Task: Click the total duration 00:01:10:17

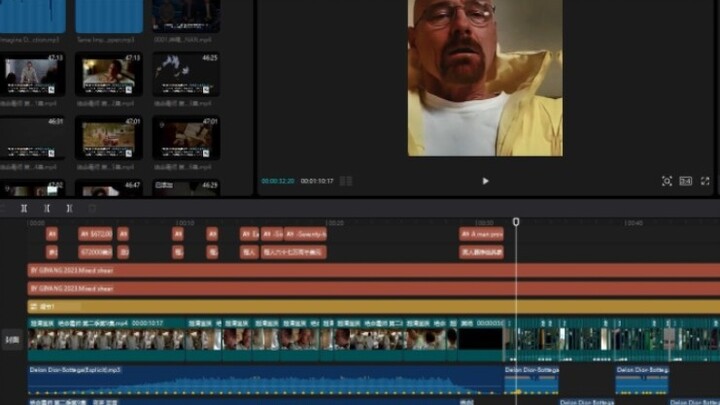Action: (x=317, y=181)
